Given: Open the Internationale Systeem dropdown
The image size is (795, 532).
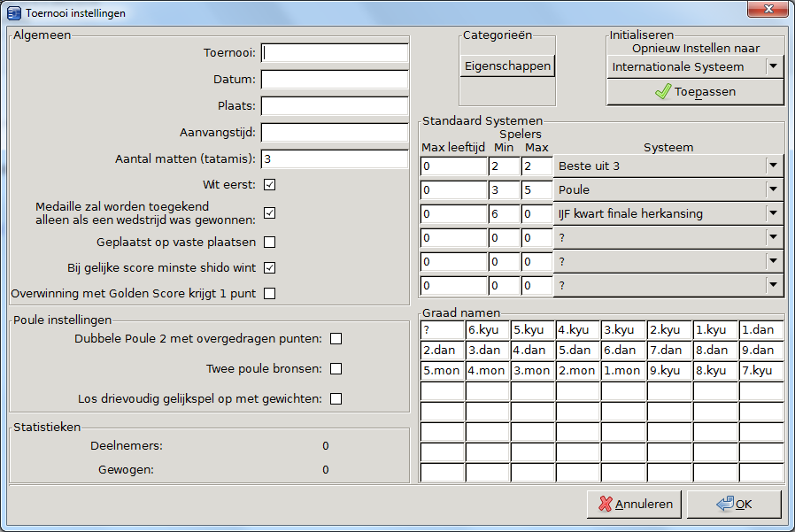Looking at the screenshot, I should [x=774, y=66].
